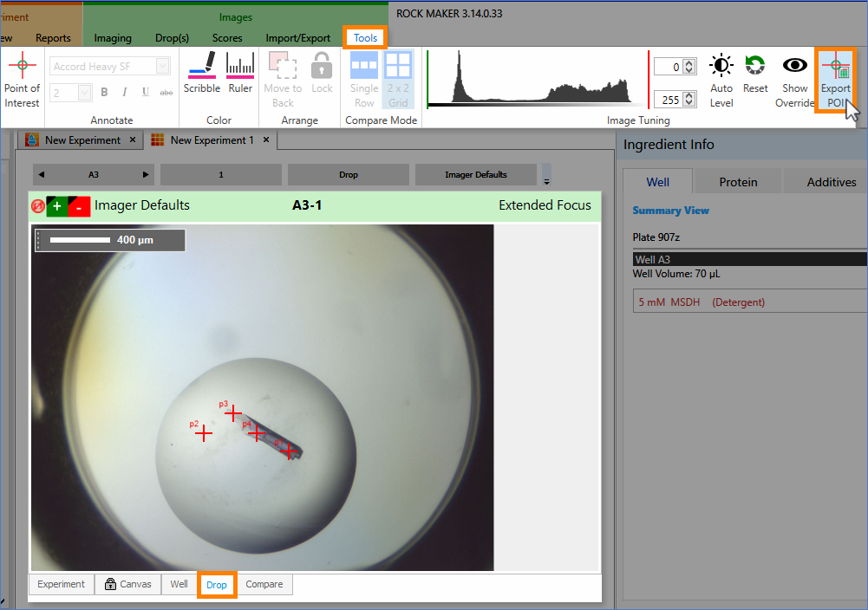Switch to the Well view tab

(x=179, y=584)
